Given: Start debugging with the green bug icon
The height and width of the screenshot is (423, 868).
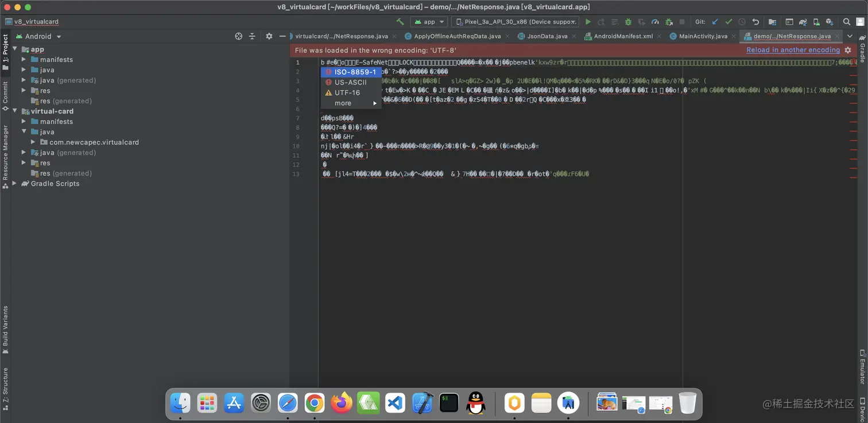Looking at the screenshot, I should [x=628, y=22].
